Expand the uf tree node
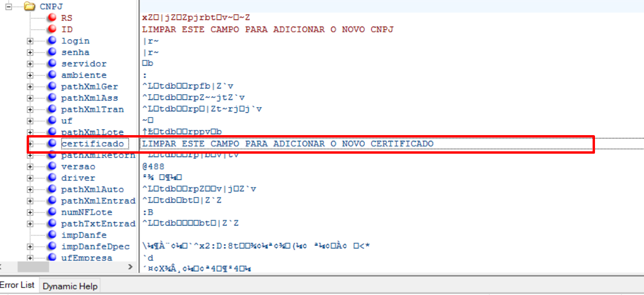Viewport: 644px width, 295px height. (x=30, y=121)
